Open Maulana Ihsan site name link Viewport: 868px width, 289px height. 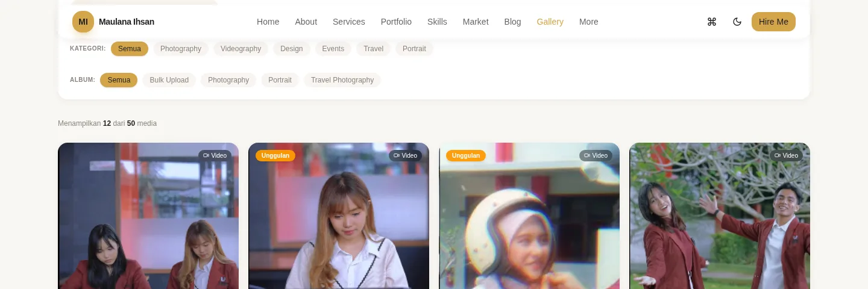tap(127, 22)
